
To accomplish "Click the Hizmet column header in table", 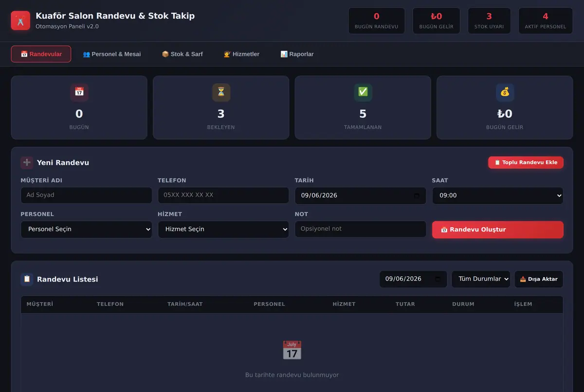I will click(x=344, y=304).
